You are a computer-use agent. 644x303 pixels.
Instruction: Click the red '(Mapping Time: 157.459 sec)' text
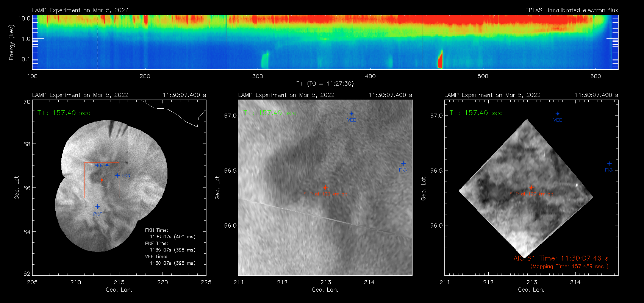(x=569, y=267)
